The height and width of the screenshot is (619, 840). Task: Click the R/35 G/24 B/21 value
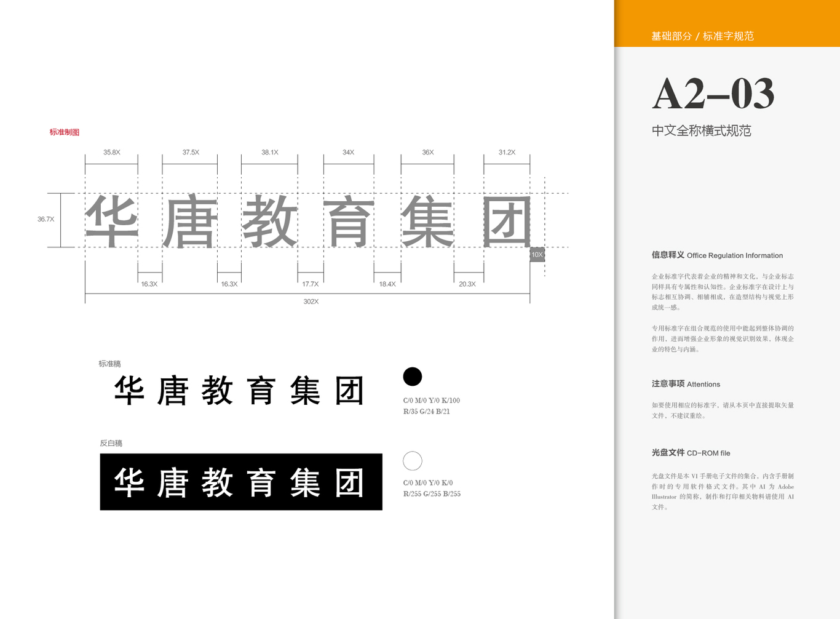(427, 412)
